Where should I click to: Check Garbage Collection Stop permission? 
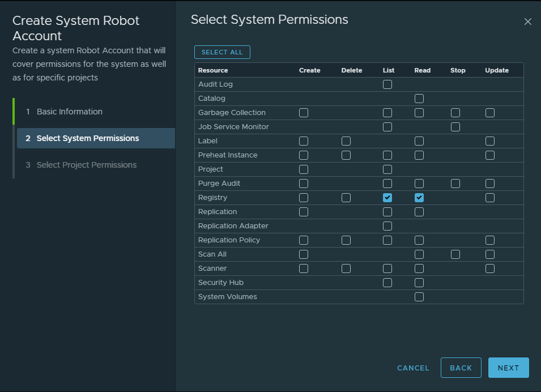pyautogui.click(x=455, y=113)
